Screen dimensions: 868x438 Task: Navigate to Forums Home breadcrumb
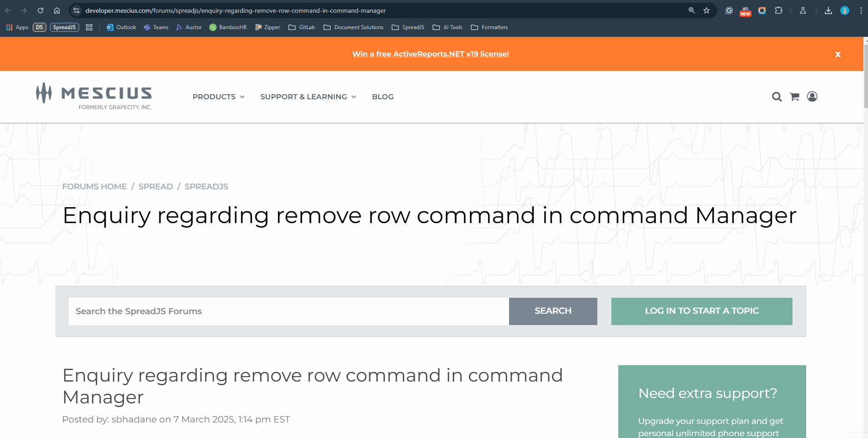tap(95, 187)
